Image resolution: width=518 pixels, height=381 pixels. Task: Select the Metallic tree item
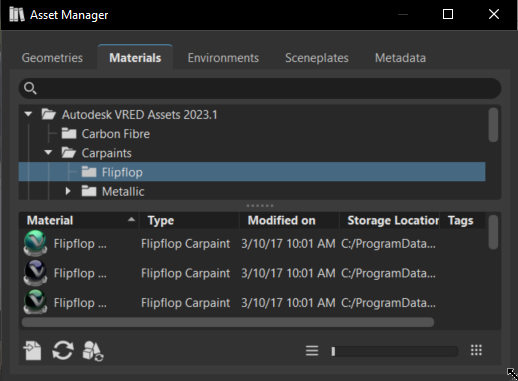point(123,191)
